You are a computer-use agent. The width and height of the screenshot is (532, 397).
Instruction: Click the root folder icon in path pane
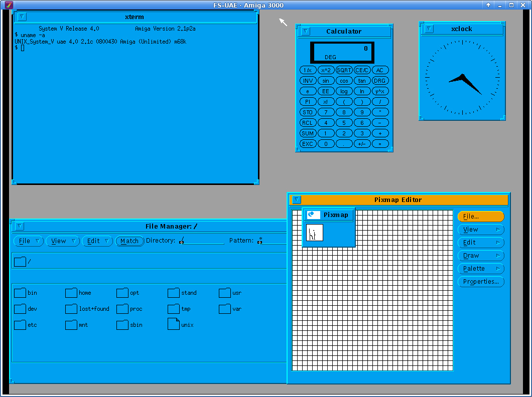pos(20,261)
